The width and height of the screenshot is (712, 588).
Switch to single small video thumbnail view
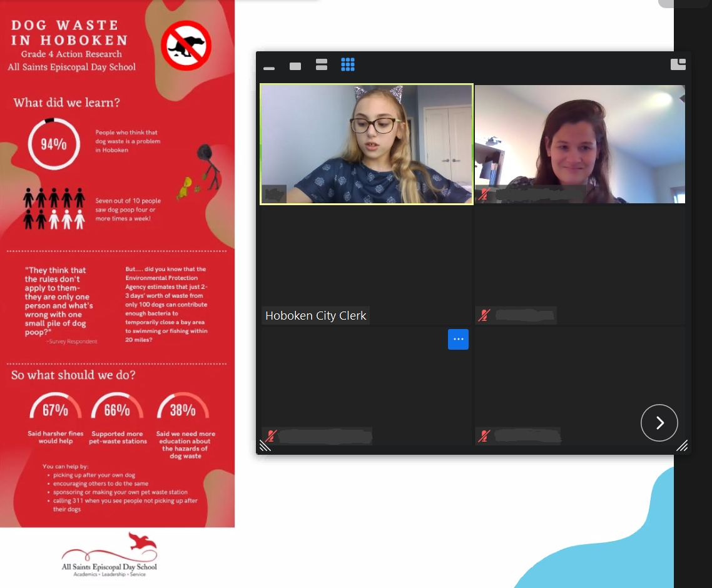pyautogui.click(x=295, y=66)
